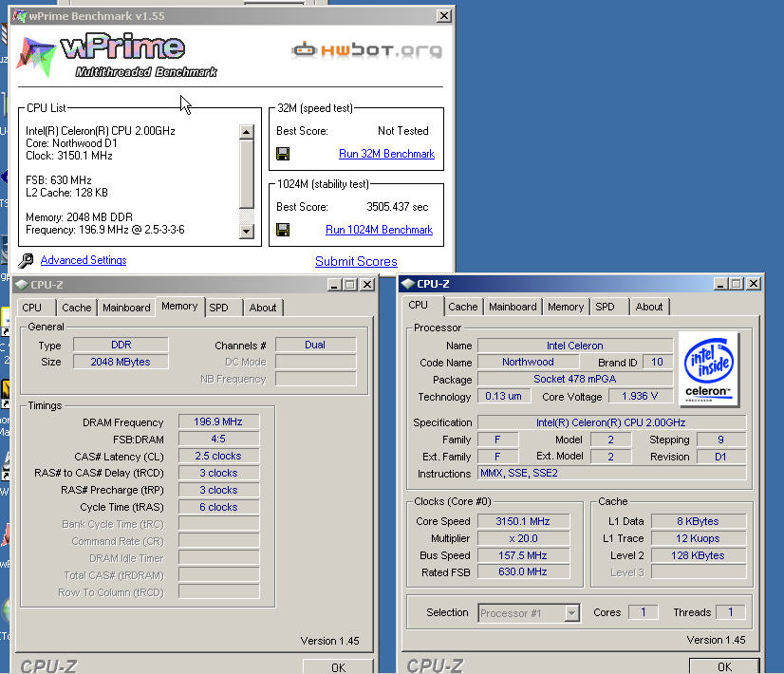Click the right CPU-Z window title icon
Image resolution: width=784 pixels, height=674 pixels.
coord(408,284)
